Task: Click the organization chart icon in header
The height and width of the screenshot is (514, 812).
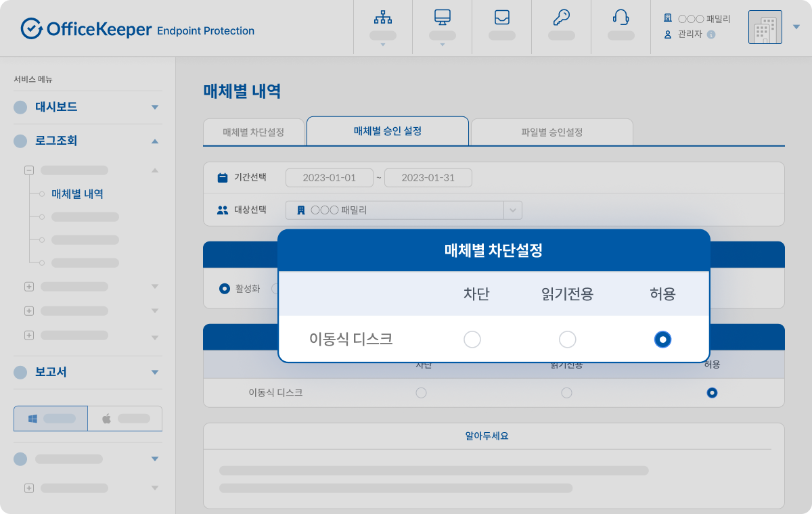Action: [x=383, y=18]
